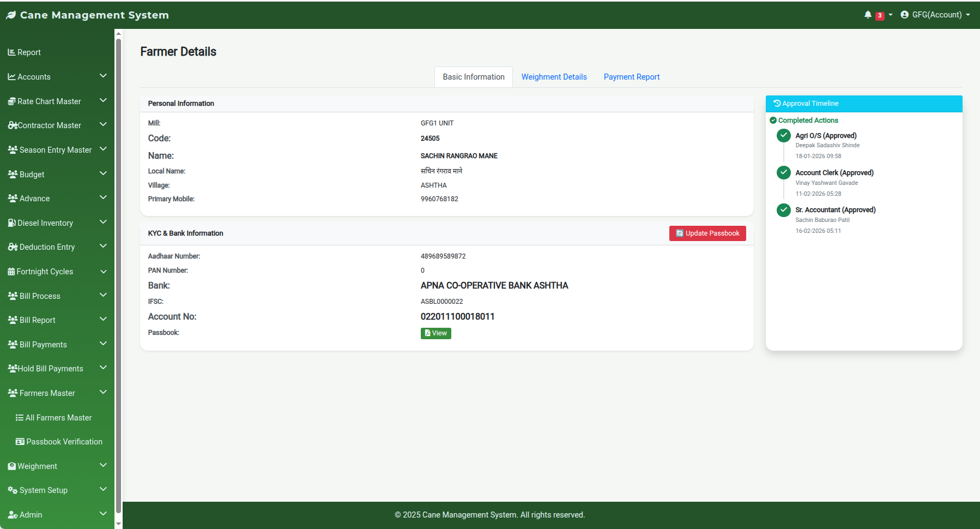Click the Rate Chart Master coins icon
980x529 pixels.
[x=11, y=101]
